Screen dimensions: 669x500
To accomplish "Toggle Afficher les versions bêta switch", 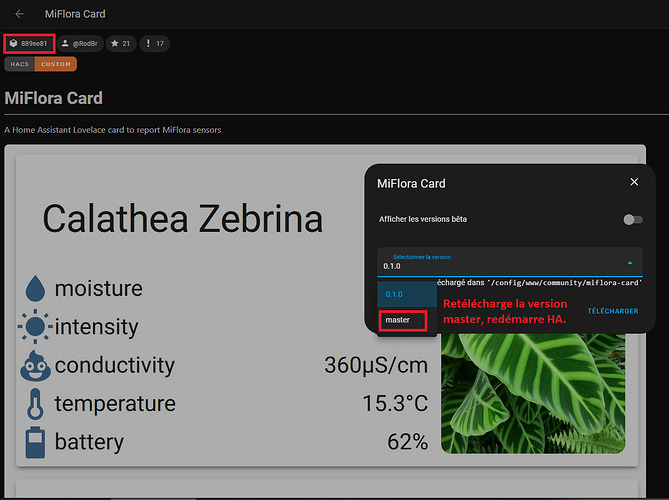I will click(633, 220).
